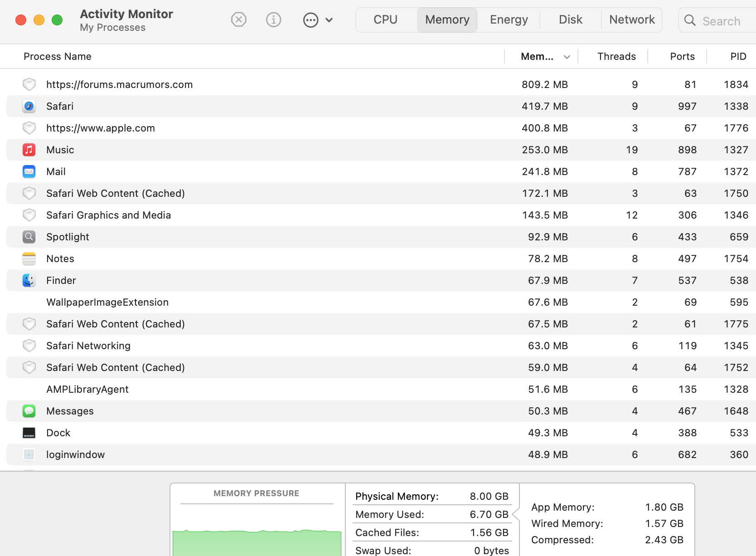The image size is (756, 556).
Task: Click the Music app icon
Action: click(29, 150)
